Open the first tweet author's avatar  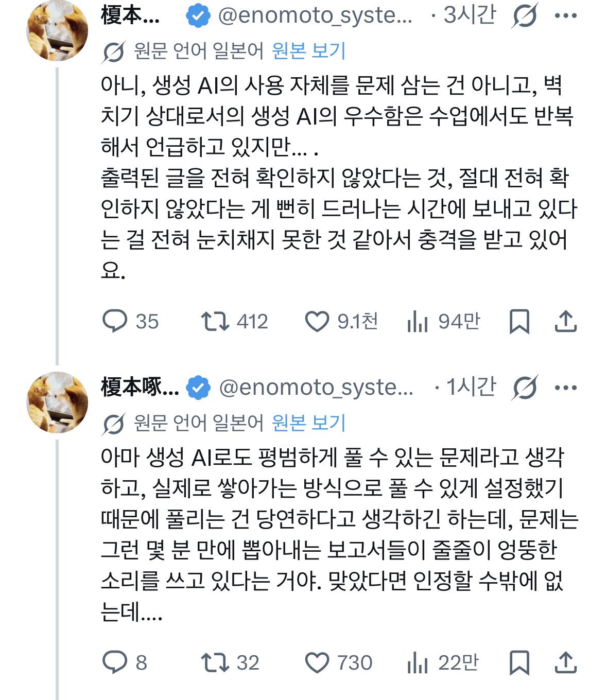57,32
